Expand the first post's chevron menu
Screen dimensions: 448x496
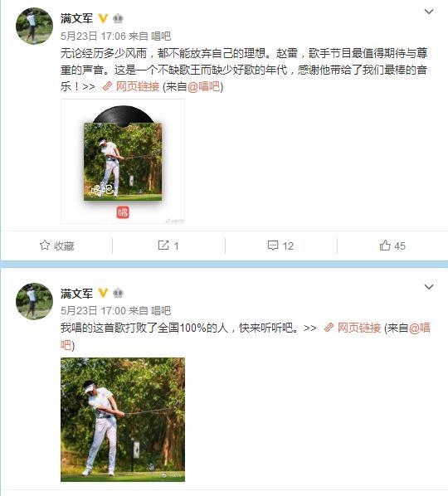[429, 12]
